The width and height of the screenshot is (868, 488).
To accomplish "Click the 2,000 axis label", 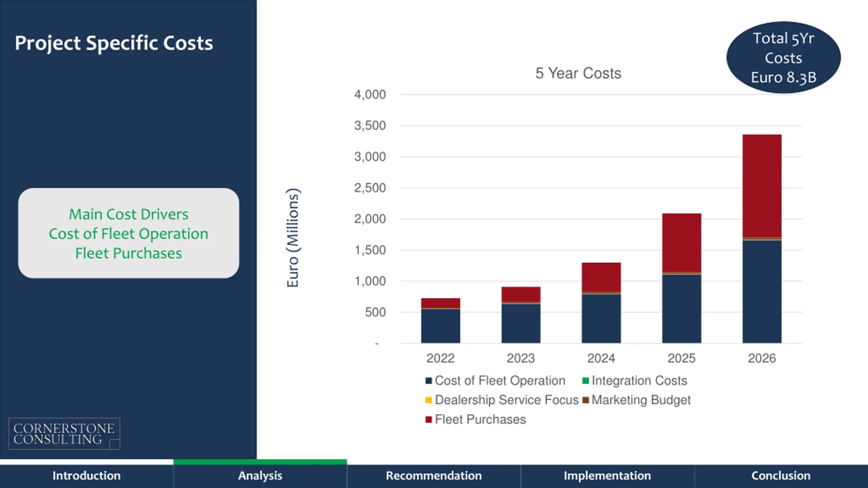I will (x=370, y=219).
